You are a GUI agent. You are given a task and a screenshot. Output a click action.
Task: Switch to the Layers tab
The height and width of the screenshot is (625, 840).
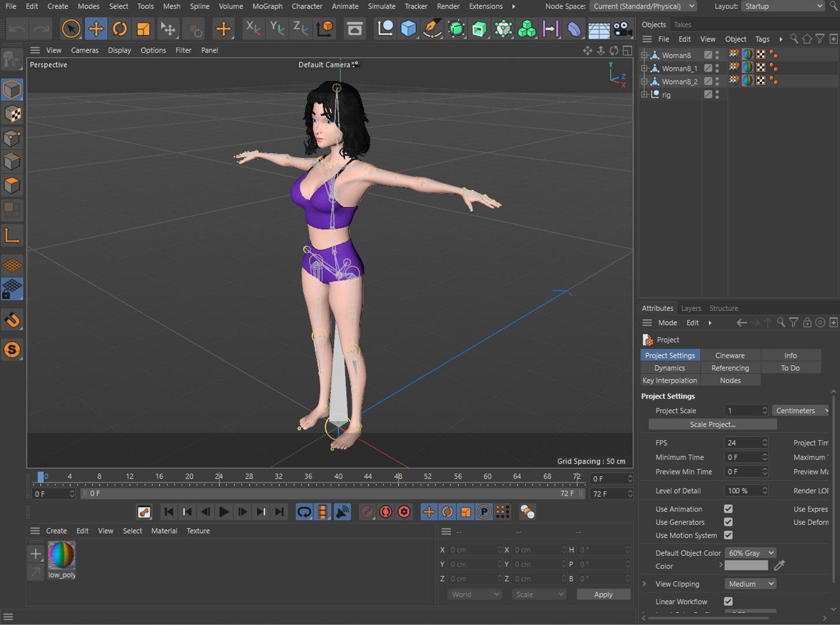[x=691, y=308]
